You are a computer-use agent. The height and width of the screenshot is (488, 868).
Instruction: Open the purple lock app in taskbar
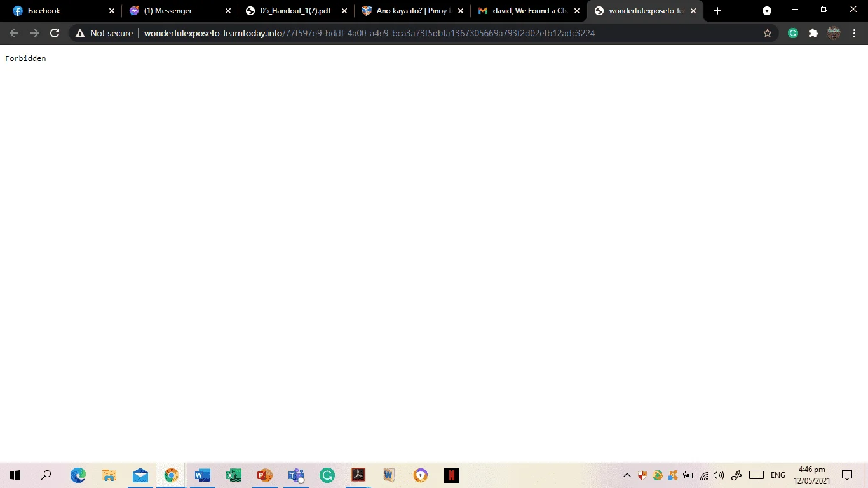pos(421,475)
